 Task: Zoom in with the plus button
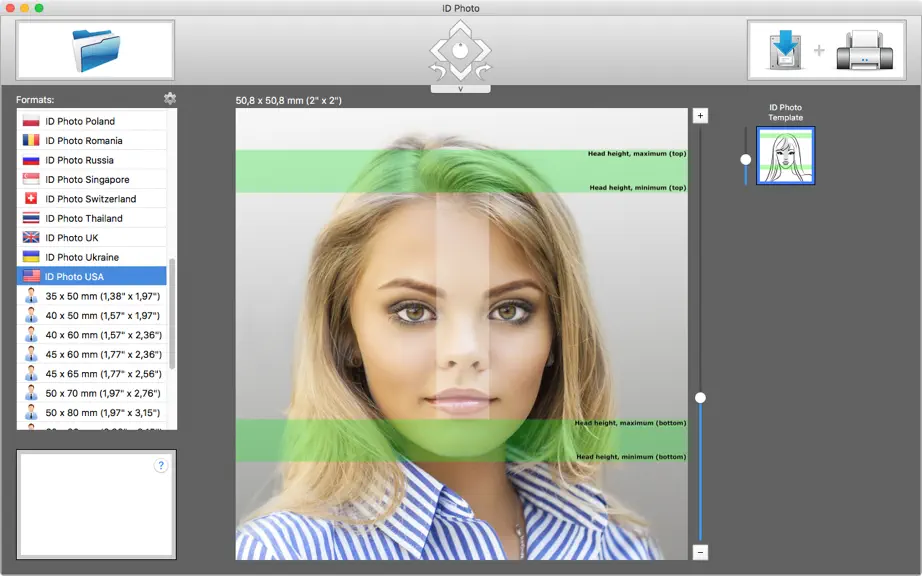pos(700,115)
